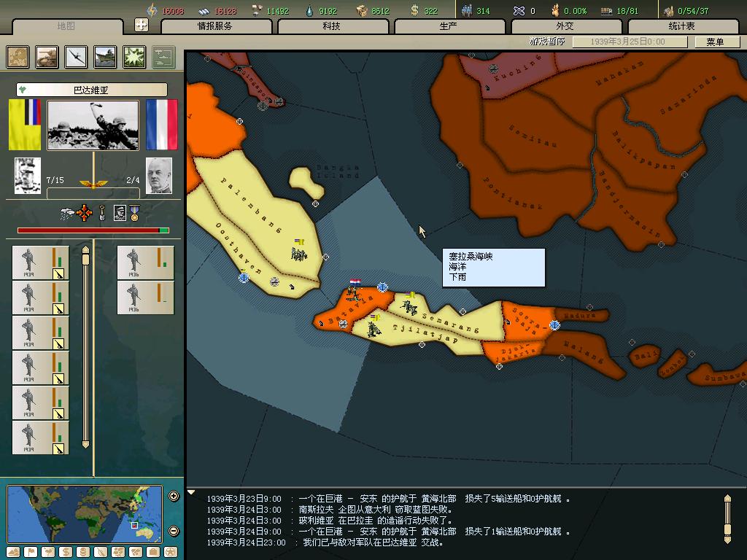The width and height of the screenshot is (747, 560).
Task: Click the rain weather battle modifier icon
Action: click(x=67, y=214)
